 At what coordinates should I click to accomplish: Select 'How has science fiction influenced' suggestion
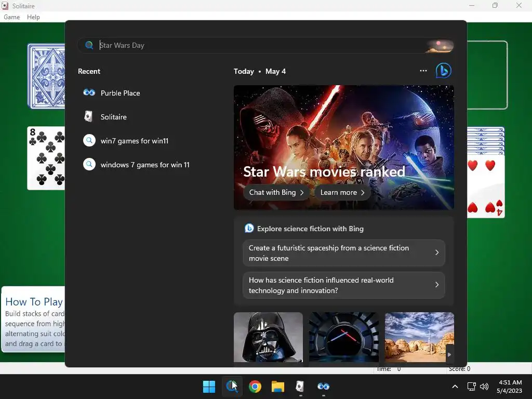(x=344, y=285)
